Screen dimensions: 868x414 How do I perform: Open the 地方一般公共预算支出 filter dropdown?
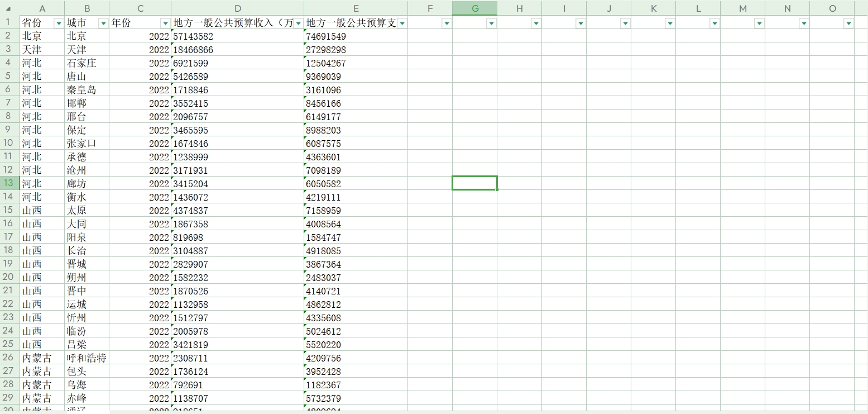pos(402,23)
